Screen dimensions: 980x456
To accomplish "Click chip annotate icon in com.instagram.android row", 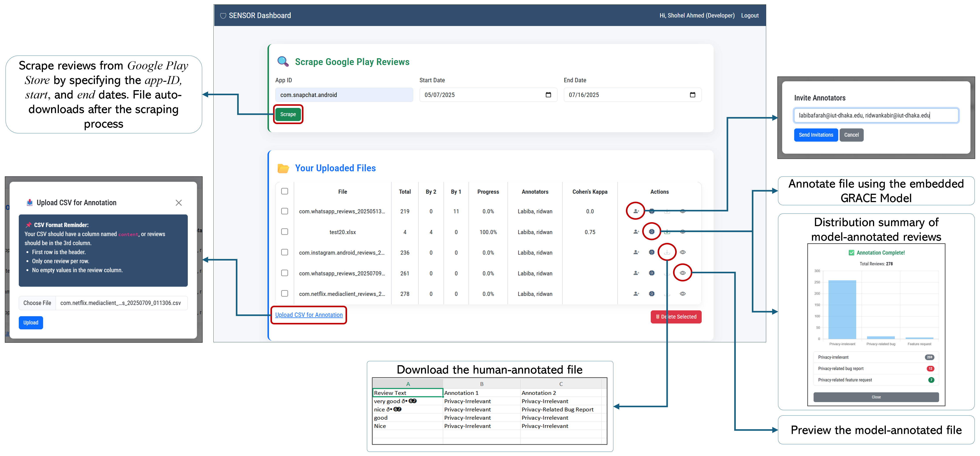I will pyautogui.click(x=651, y=252).
